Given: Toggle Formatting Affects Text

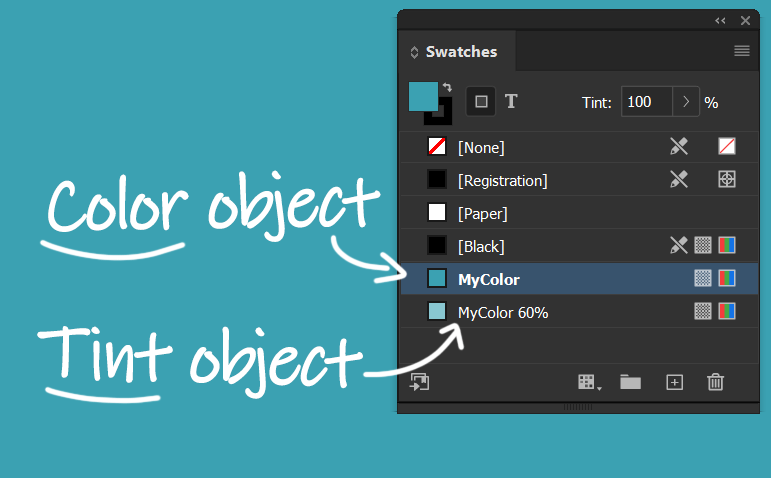Looking at the screenshot, I should click(511, 101).
